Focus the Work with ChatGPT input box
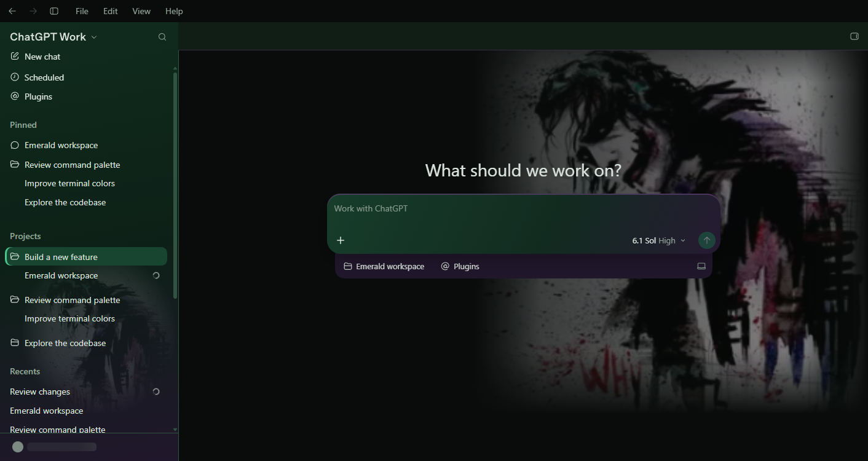The image size is (868, 461). click(x=523, y=209)
